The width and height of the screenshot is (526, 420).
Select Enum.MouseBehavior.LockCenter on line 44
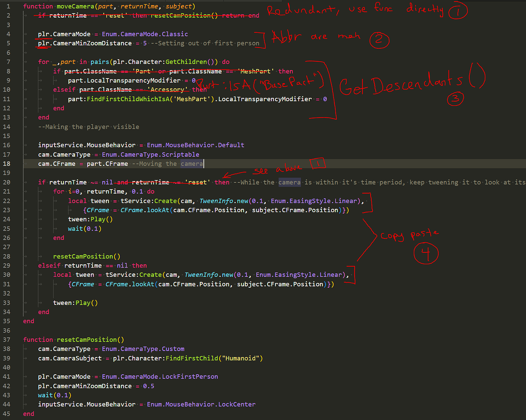(200, 404)
